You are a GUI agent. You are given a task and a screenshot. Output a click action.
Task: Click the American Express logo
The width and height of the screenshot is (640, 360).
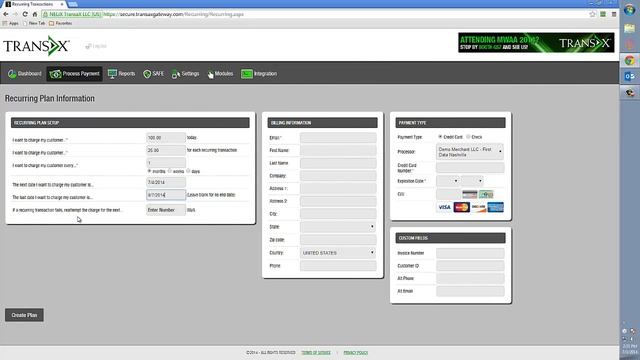(496, 207)
